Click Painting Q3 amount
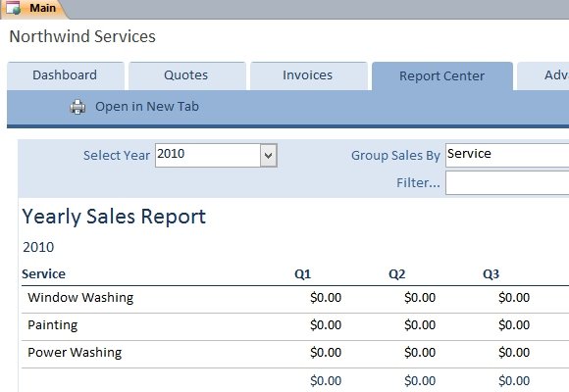The image size is (569, 392). coord(514,325)
